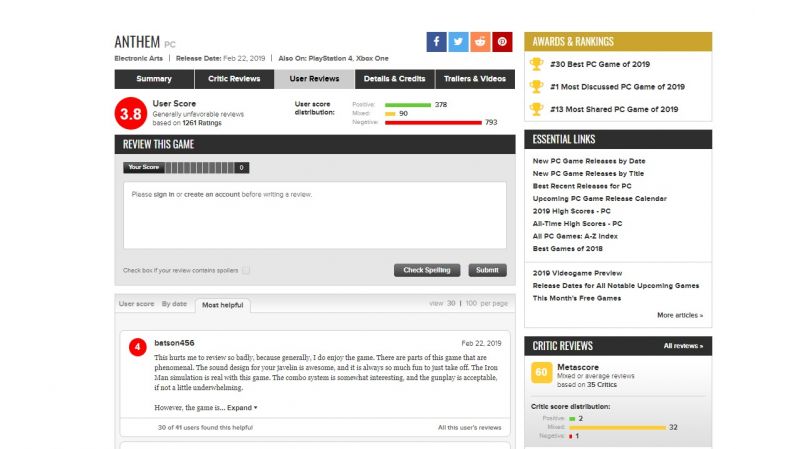Click batson456's red score 4 badge
Image resolution: width=800 pixels, height=449 pixels.
[x=137, y=347]
